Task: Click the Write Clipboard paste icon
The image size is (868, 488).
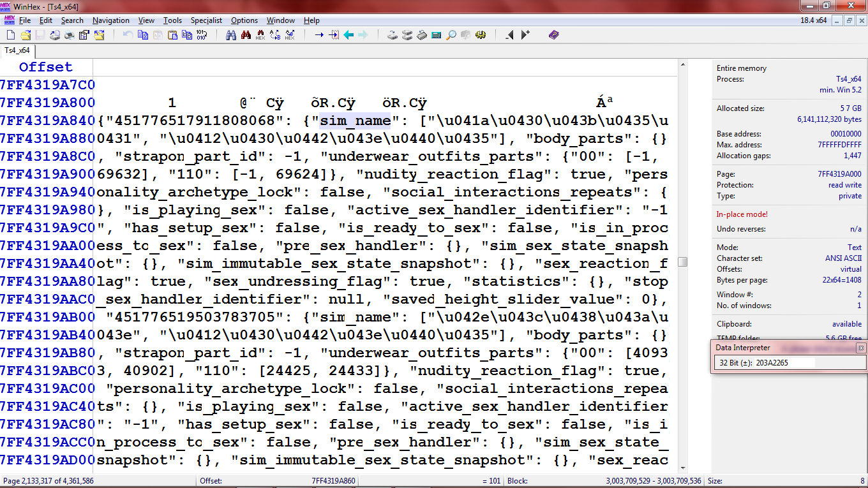Action: point(172,35)
